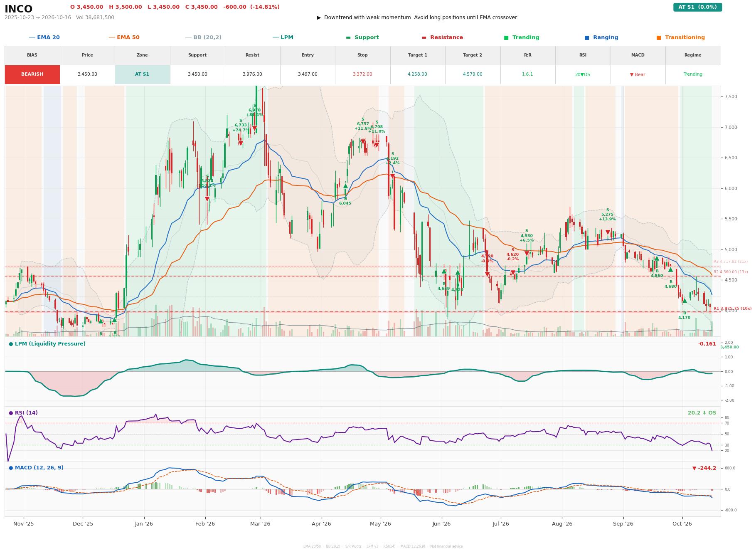
Task: Click the Stop value 3,372.00
Action: click(x=362, y=74)
